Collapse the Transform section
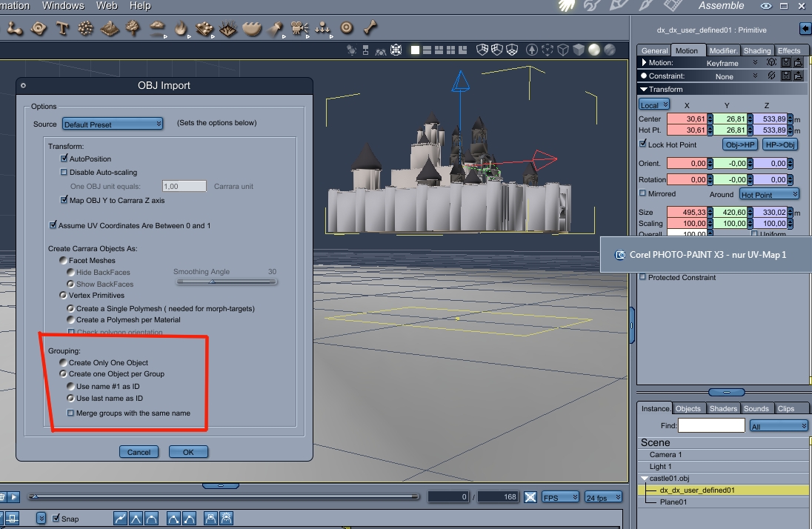Image resolution: width=812 pixels, height=529 pixels. coord(644,89)
